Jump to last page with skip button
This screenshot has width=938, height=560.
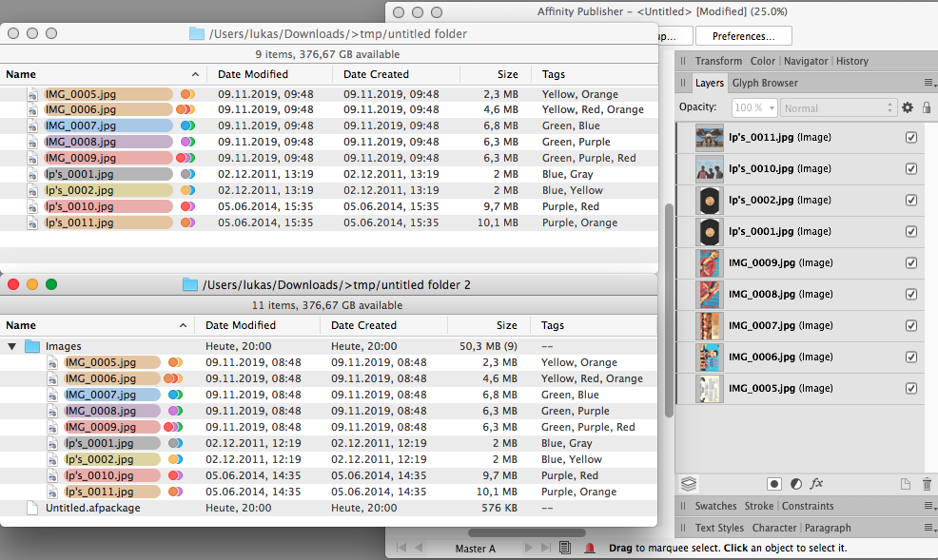click(x=544, y=548)
